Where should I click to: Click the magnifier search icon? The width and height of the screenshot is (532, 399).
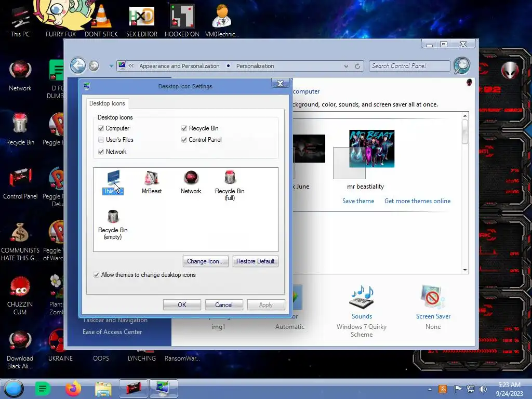[x=462, y=65]
